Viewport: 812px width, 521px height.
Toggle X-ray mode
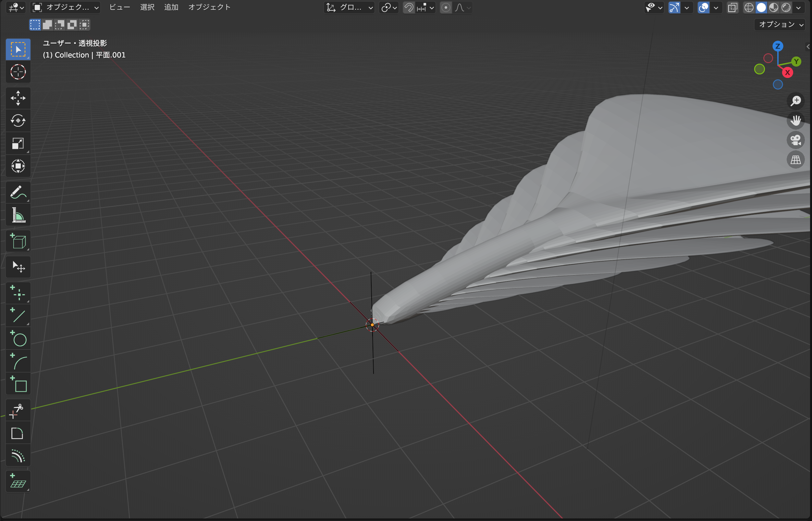pos(732,7)
